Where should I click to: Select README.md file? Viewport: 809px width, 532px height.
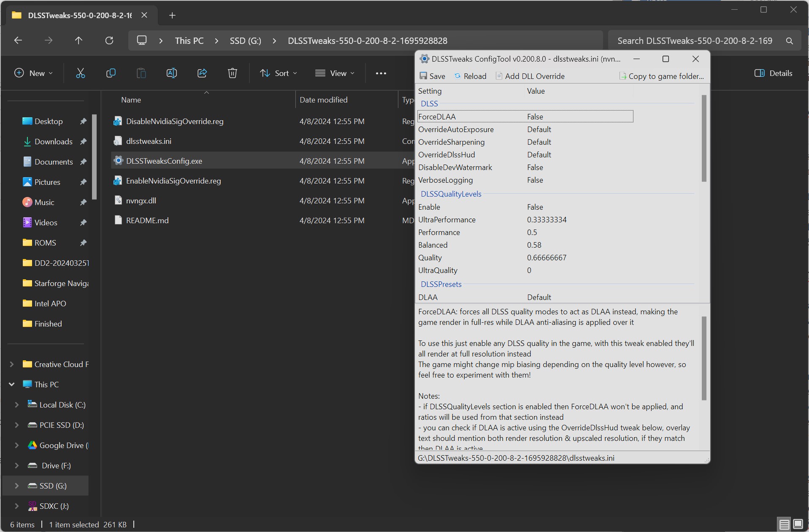(x=147, y=220)
